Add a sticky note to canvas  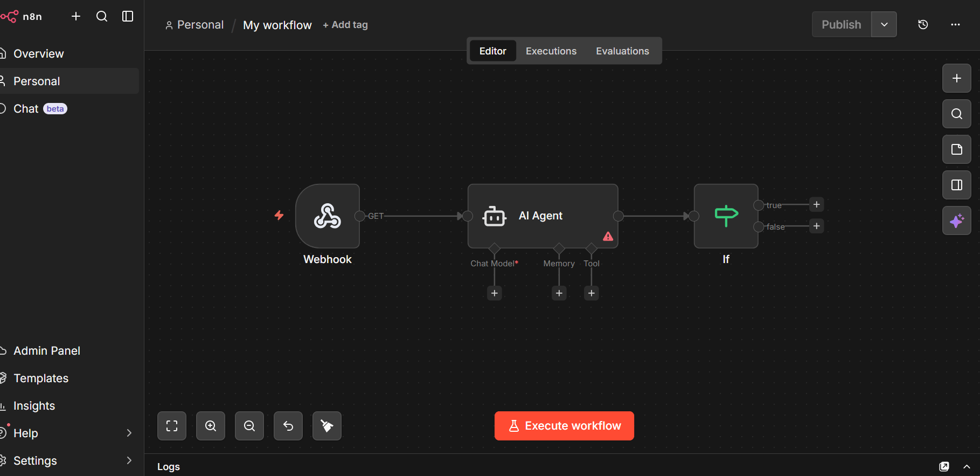(x=957, y=149)
